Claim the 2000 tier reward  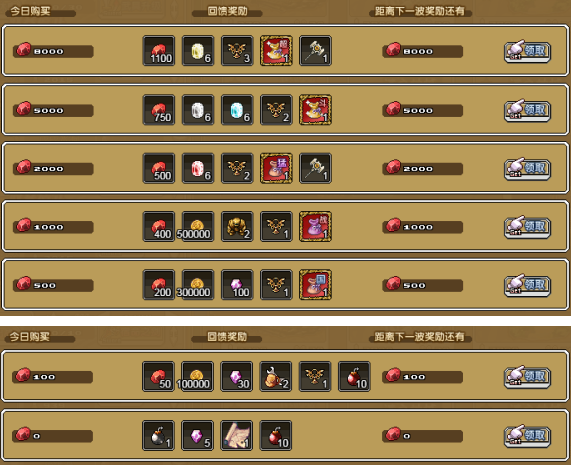[527, 169]
